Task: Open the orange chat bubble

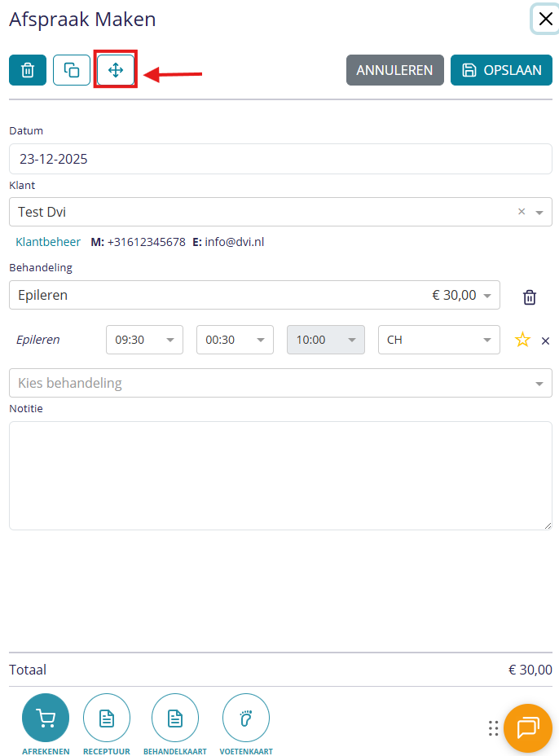Action: [527, 727]
